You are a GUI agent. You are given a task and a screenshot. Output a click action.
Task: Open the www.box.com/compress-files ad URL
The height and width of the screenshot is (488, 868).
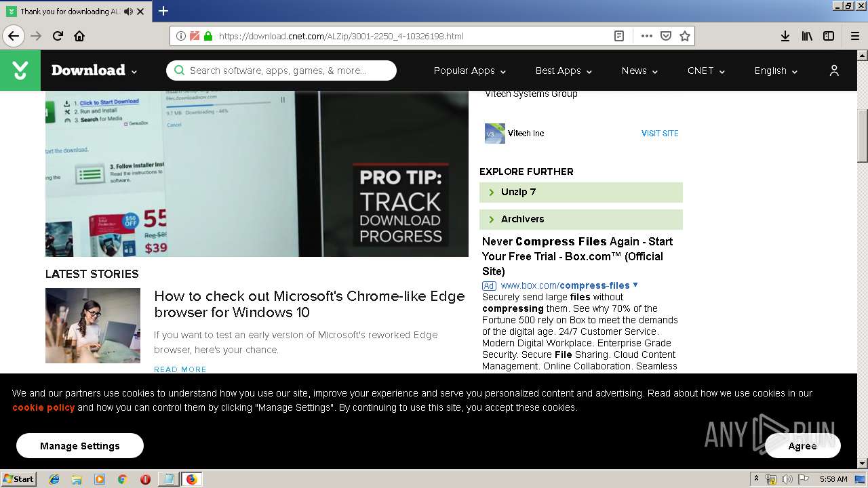565,285
